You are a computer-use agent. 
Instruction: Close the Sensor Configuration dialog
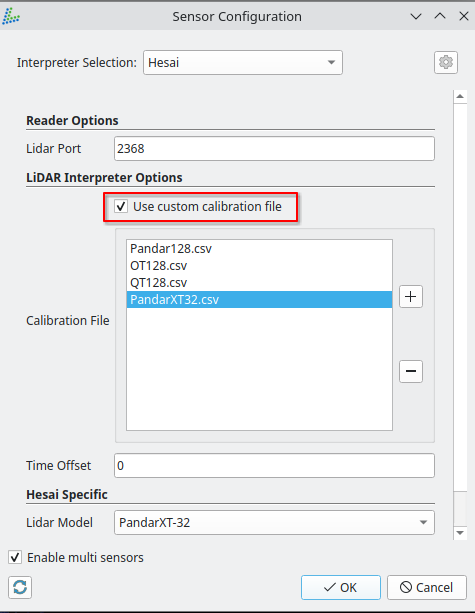(x=464, y=16)
